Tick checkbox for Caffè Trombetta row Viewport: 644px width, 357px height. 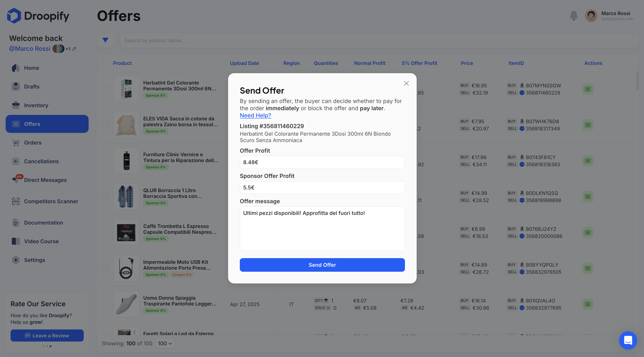[x=105, y=232]
